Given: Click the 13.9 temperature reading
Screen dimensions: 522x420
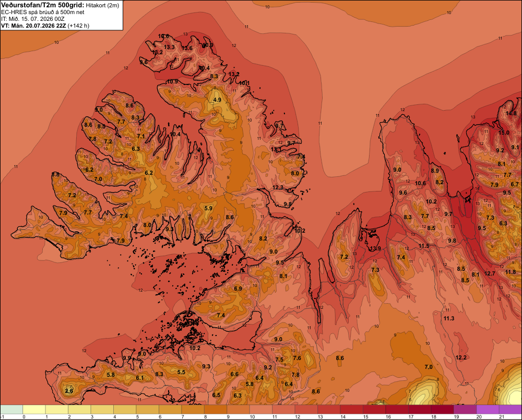Looking at the screenshot, I should pos(375,248).
